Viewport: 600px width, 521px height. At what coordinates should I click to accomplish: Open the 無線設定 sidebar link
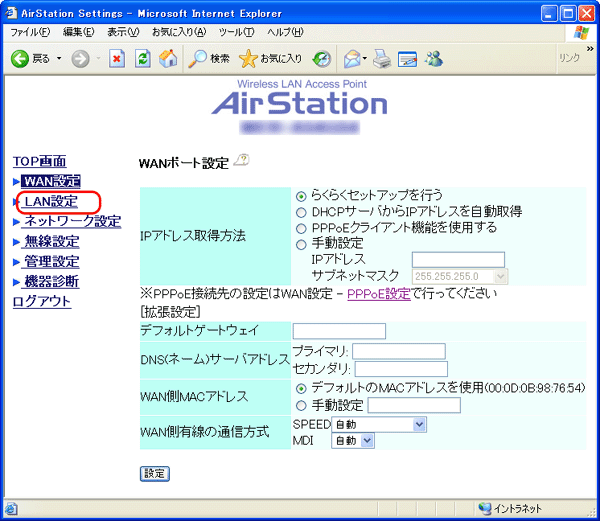pos(52,242)
